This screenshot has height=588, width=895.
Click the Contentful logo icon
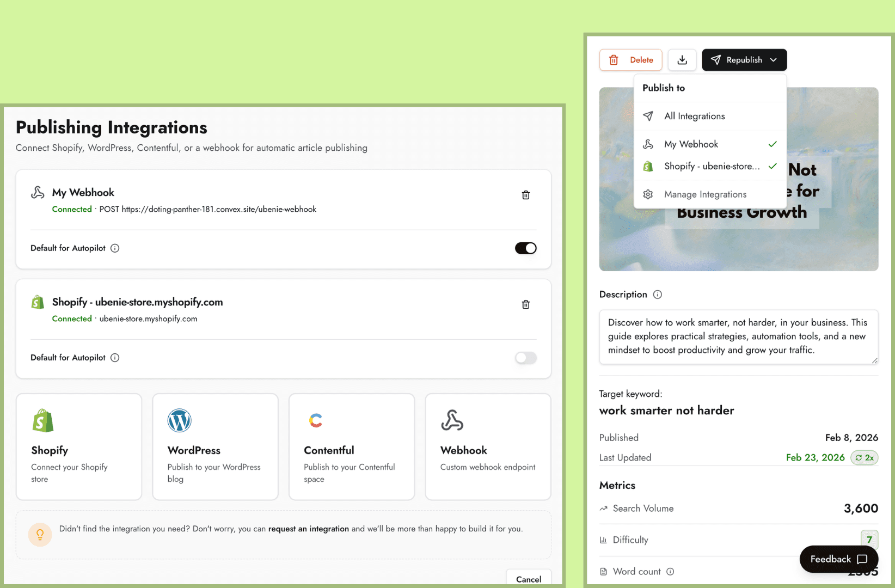(x=316, y=420)
